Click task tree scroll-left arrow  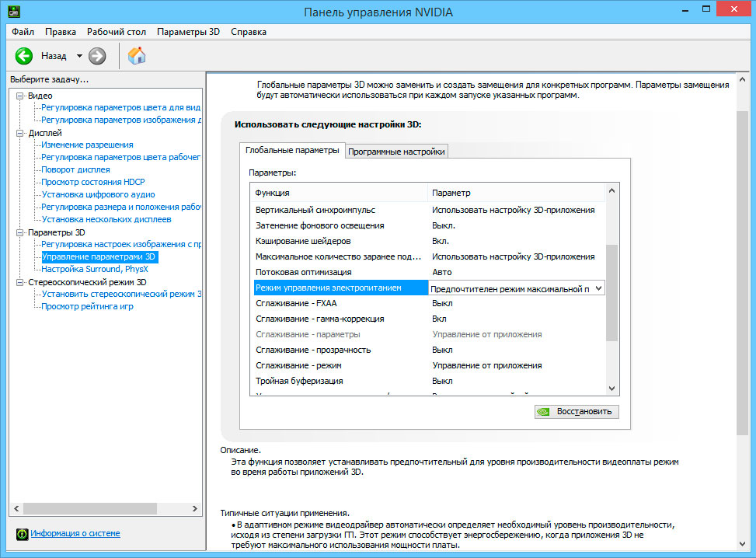click(x=16, y=508)
